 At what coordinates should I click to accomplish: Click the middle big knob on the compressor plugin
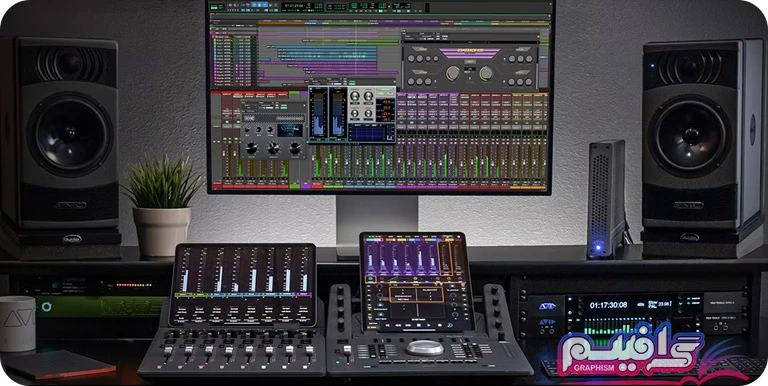pyautogui.click(x=273, y=148)
